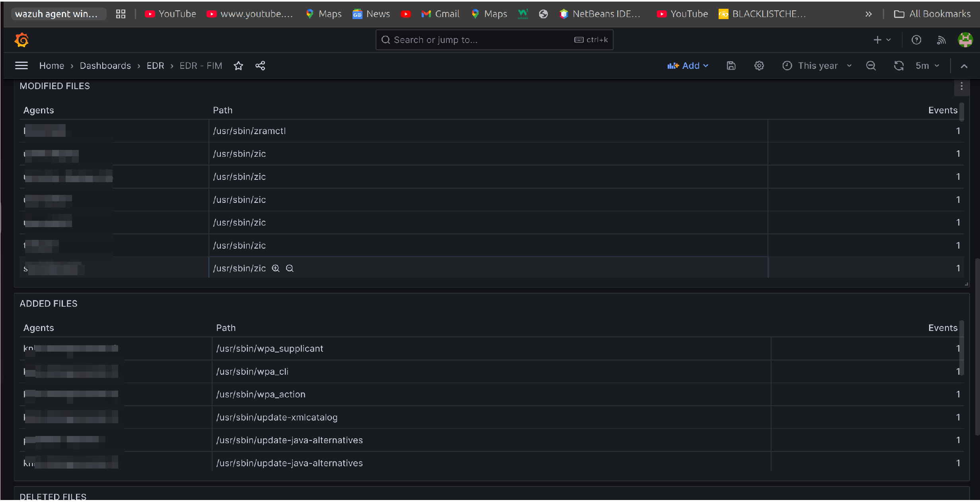
Task: Open the MODIFIED FILES panel menu
Action: tap(961, 86)
